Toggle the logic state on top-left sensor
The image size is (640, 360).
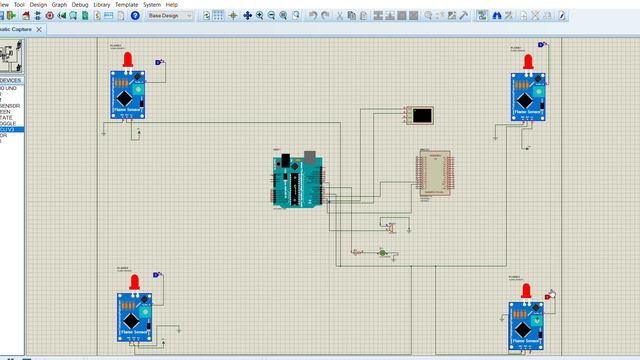[x=158, y=62]
